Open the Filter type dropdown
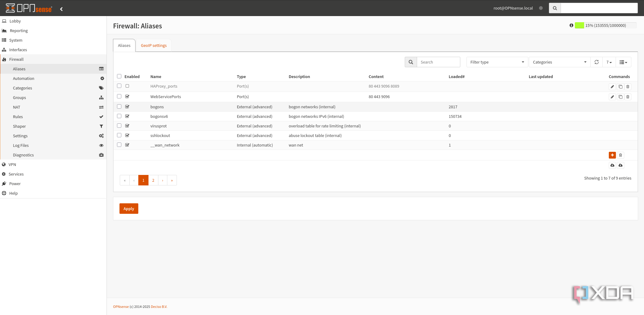This screenshot has height=315, width=644. [x=497, y=62]
